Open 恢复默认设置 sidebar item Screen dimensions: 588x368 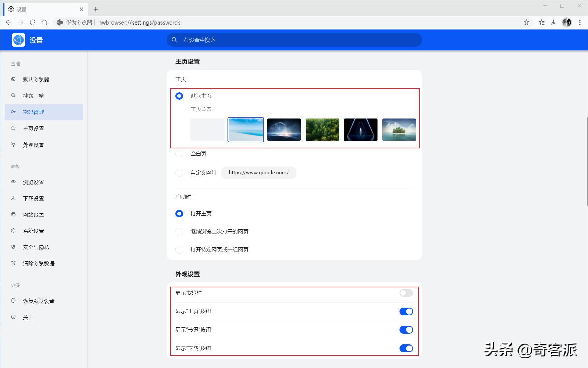[38, 301]
